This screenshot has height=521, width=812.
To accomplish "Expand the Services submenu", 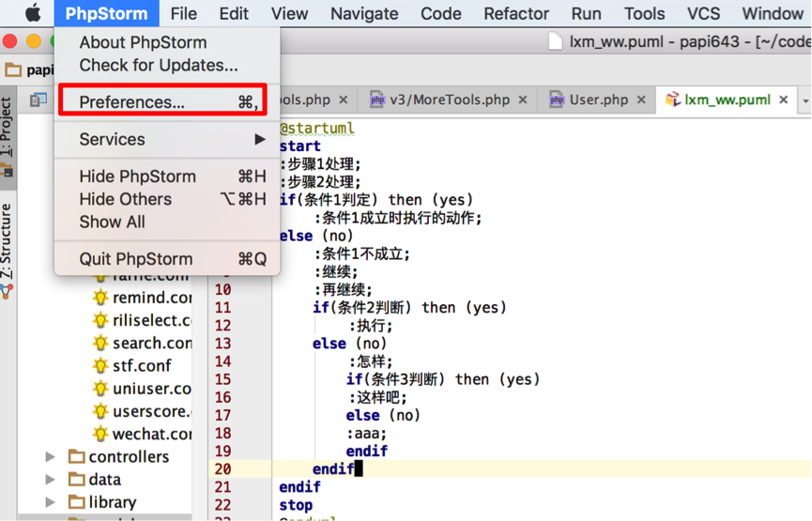I will pos(167,139).
